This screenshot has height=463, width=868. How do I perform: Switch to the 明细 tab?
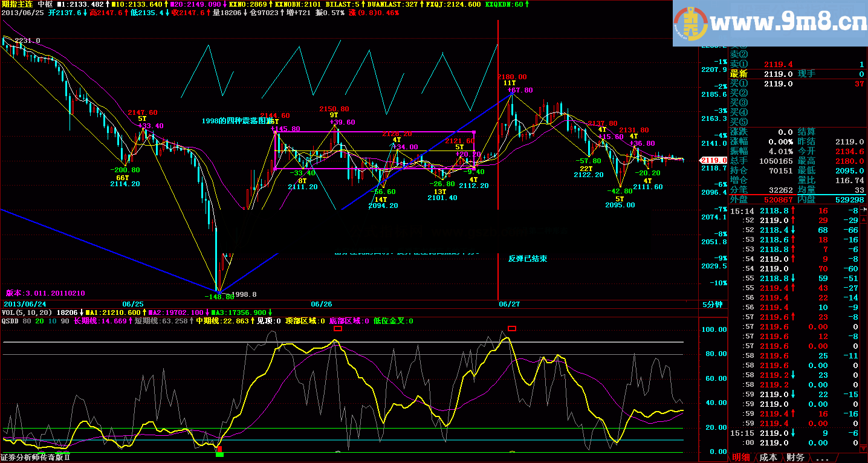[742, 458]
